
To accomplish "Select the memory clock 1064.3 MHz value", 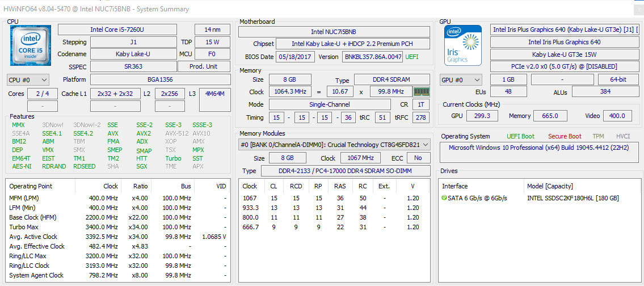I will point(290,92).
